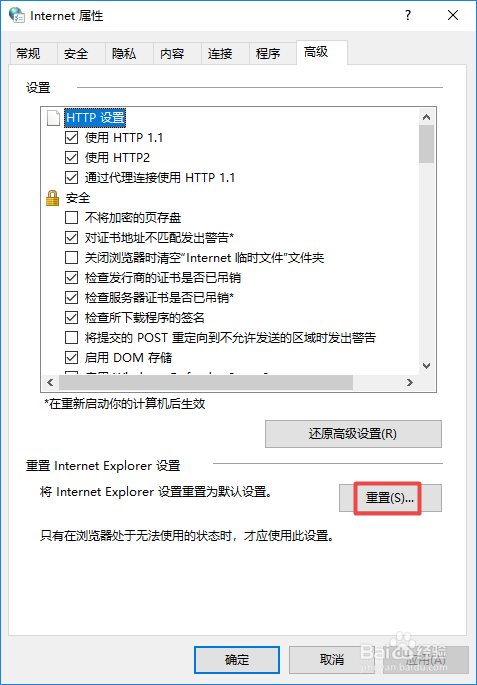Screen dimensions: 477x685
Task: Enable 不将加密的页存盘 checkbox
Action: coord(71,218)
